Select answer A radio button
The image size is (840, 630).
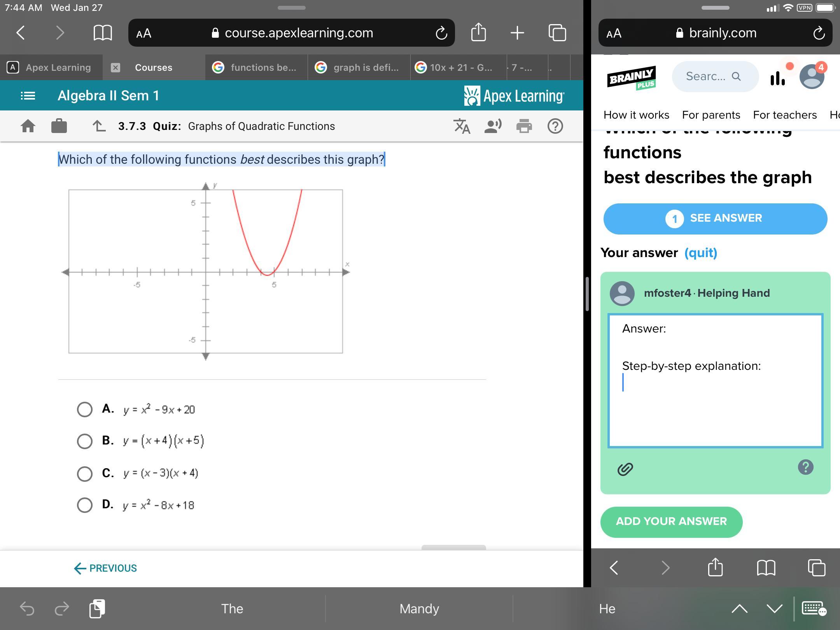(85, 409)
